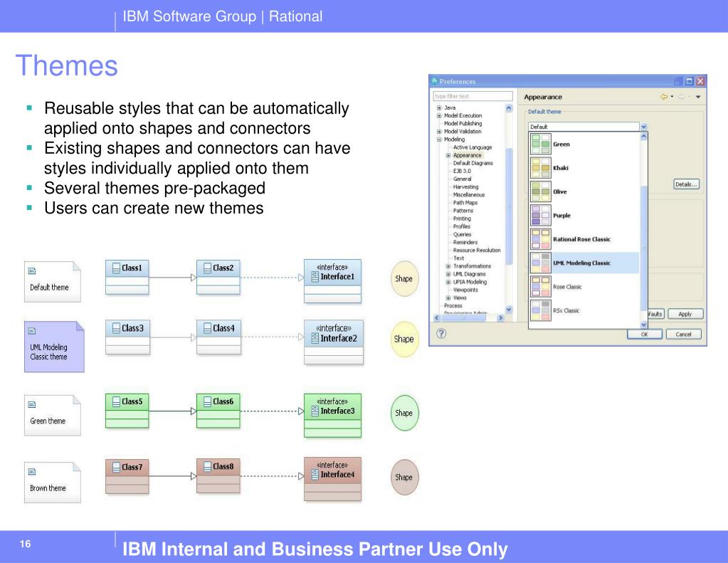Screen dimensions: 728x563
Task: Open the Printing preference page
Action: click(x=462, y=219)
